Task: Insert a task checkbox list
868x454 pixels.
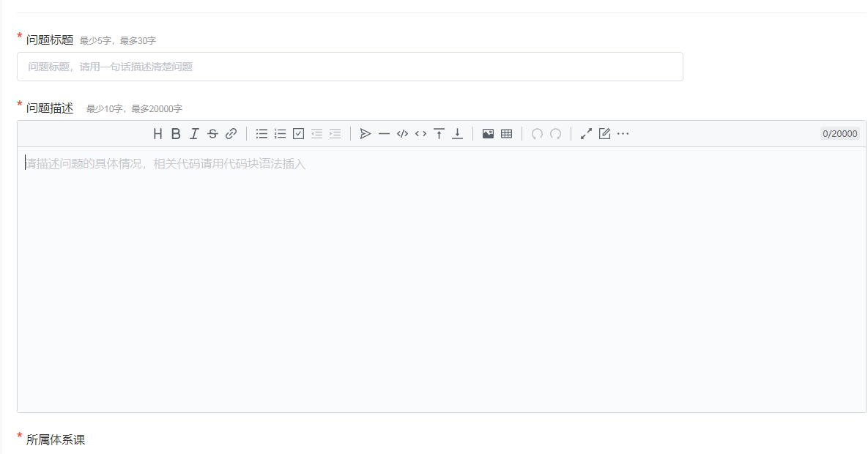Action: 298,134
